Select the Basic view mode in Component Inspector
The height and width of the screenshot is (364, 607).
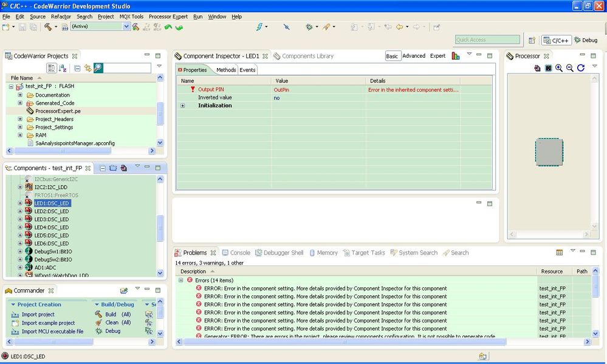[392, 56]
